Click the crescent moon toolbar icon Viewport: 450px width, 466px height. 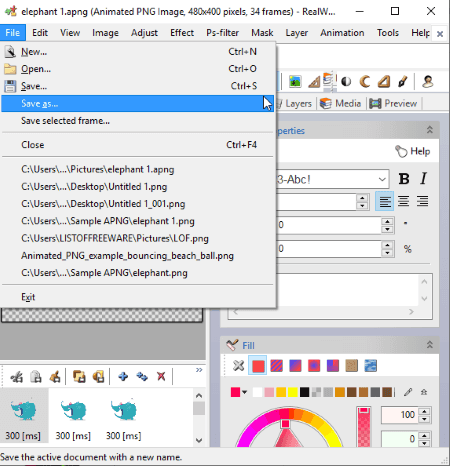365,81
